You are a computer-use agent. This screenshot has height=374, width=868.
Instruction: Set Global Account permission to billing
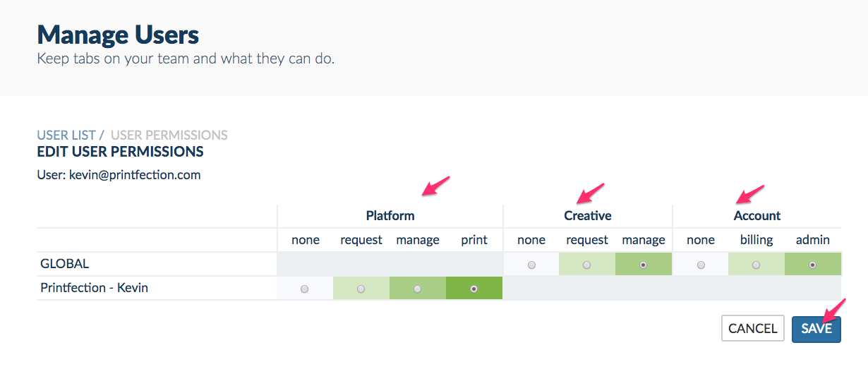pyautogui.click(x=757, y=265)
